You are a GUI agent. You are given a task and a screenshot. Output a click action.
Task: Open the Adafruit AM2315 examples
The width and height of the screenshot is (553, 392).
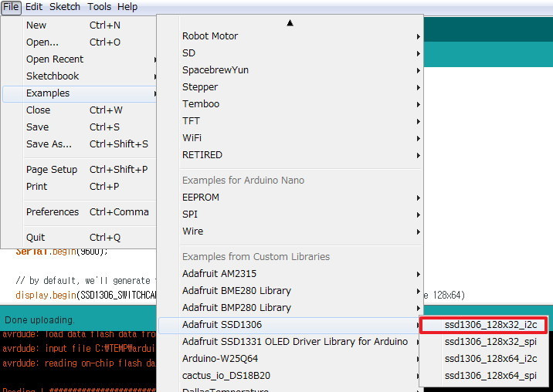point(290,274)
